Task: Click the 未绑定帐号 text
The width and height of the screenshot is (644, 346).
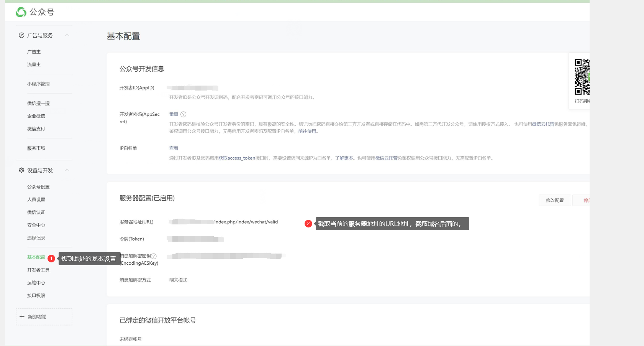Action: point(131,339)
